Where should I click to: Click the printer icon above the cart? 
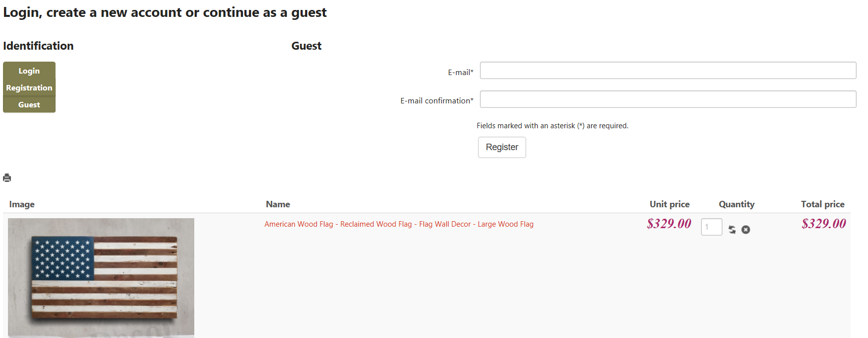(x=7, y=178)
